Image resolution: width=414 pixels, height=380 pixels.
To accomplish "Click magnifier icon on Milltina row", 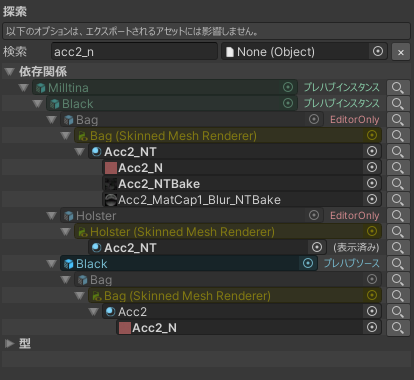I will click(x=398, y=88).
